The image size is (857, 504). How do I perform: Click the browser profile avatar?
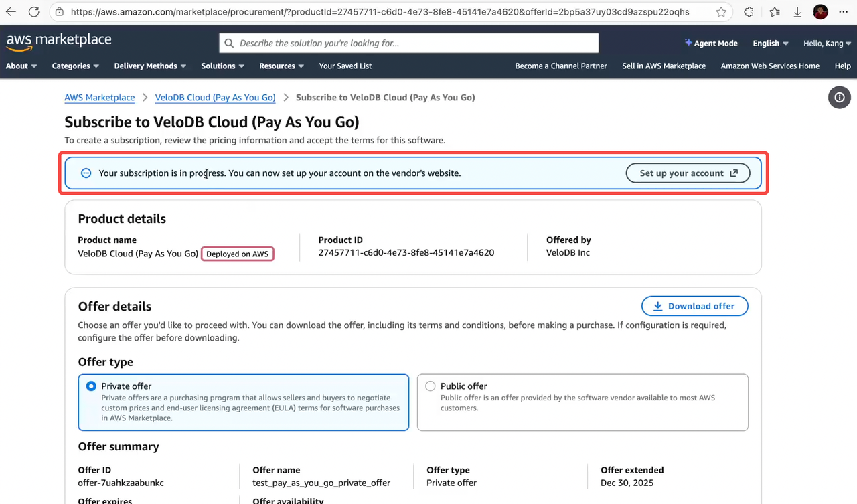click(820, 12)
